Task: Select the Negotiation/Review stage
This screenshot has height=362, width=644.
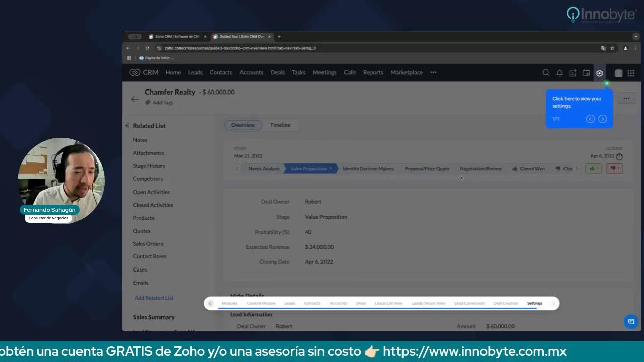Action: tap(480, 169)
